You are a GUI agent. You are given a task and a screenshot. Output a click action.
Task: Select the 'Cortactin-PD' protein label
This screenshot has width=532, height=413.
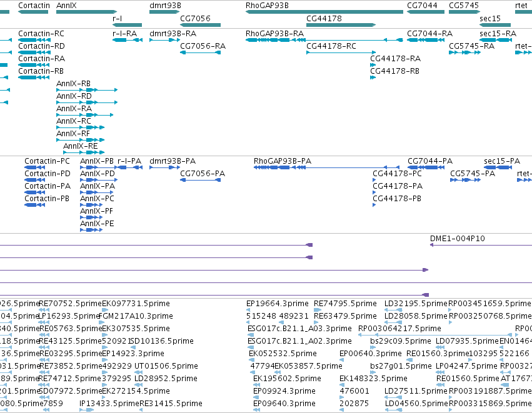pos(48,174)
